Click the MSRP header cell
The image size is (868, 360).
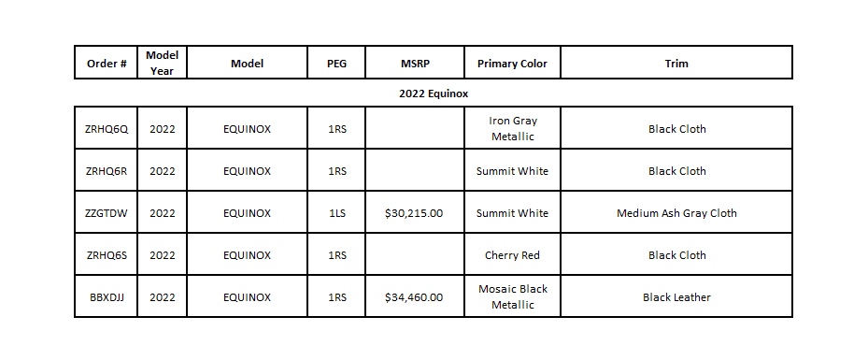415,63
